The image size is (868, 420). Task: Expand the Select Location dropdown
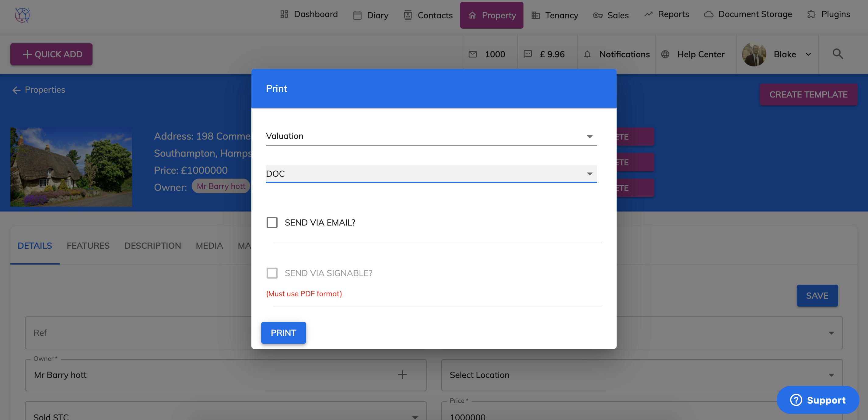click(x=642, y=375)
